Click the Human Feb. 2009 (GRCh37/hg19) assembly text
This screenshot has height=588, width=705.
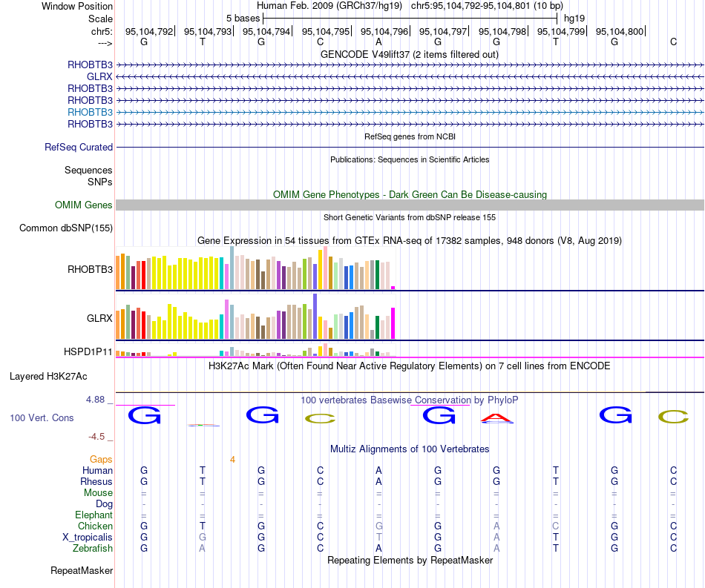click(329, 6)
